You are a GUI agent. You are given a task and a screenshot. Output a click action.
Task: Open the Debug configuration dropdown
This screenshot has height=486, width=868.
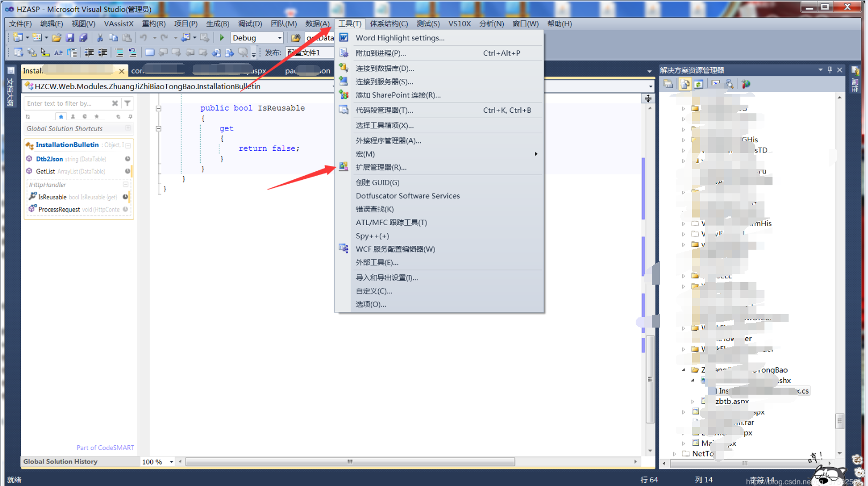coord(278,37)
